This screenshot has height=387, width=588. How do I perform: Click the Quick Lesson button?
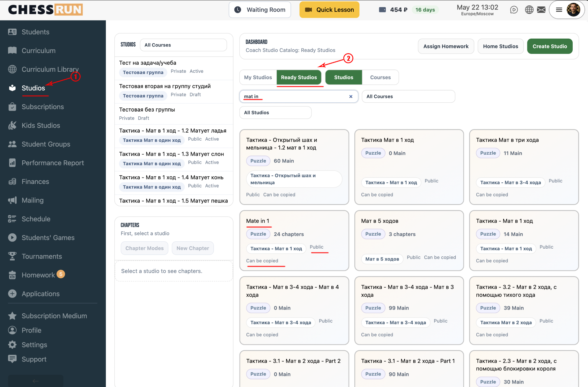[329, 10]
